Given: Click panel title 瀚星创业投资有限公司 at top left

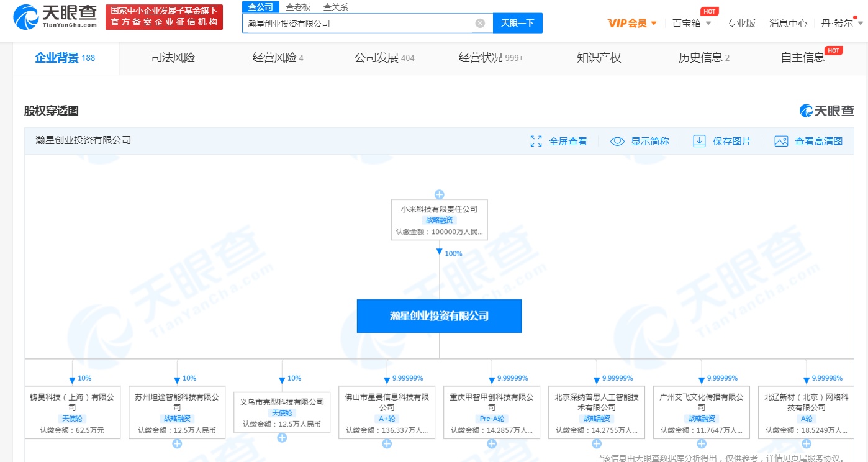Looking at the screenshot, I should point(83,140).
